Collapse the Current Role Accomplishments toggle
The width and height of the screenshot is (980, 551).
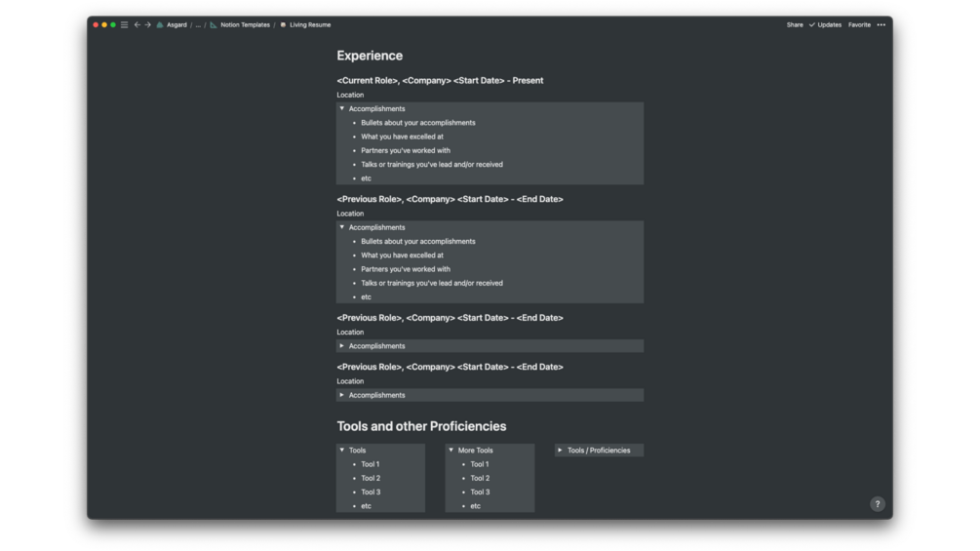point(342,109)
